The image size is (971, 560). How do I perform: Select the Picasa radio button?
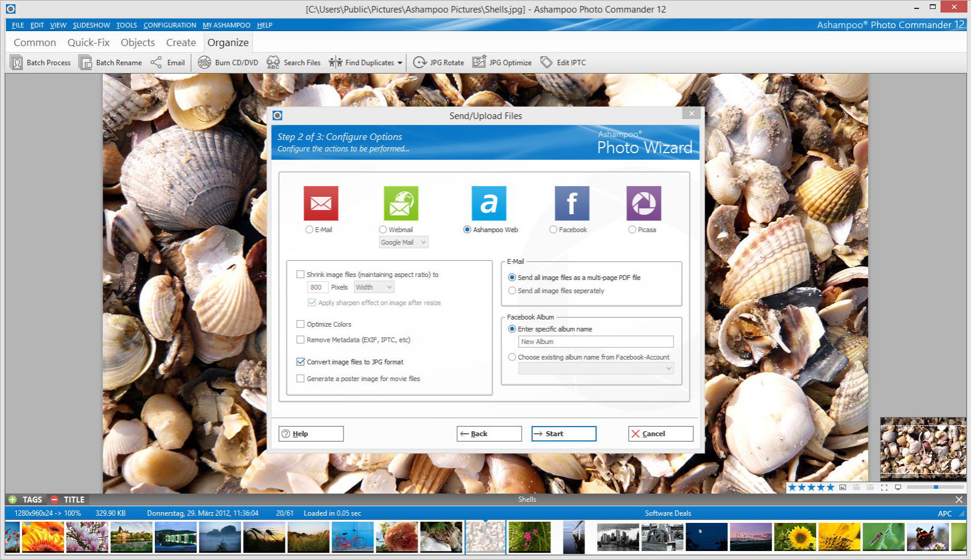pos(632,230)
